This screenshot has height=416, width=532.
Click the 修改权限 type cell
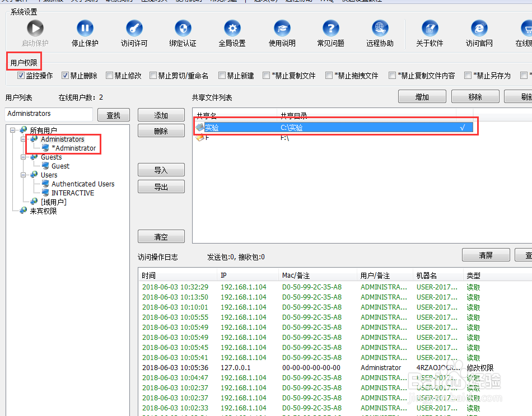click(x=480, y=367)
